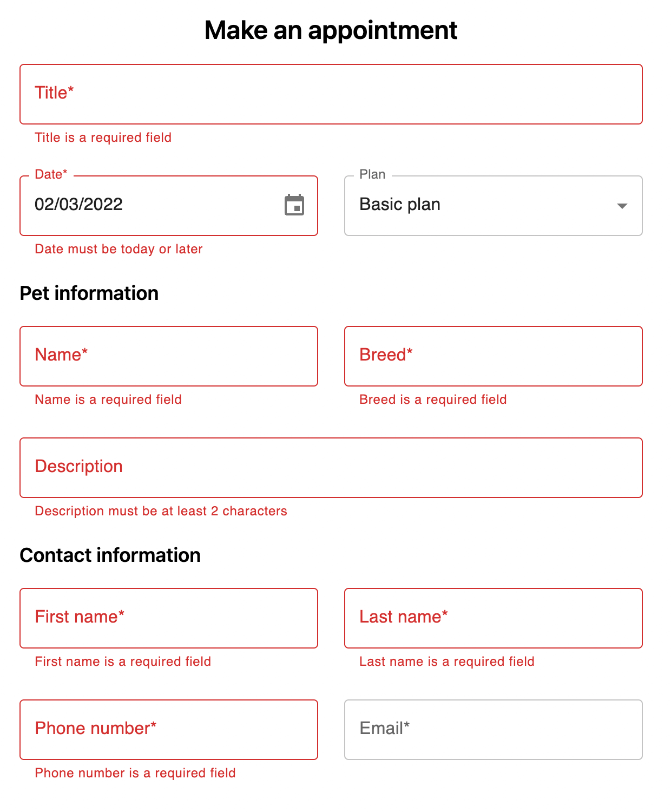Click the Description length warning text
Screen dimensions: 671x812
[x=161, y=510]
